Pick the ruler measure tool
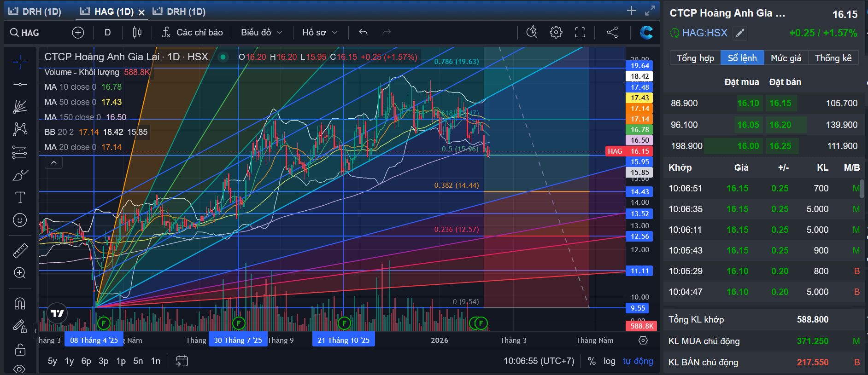The image size is (868, 375). pyautogui.click(x=20, y=250)
